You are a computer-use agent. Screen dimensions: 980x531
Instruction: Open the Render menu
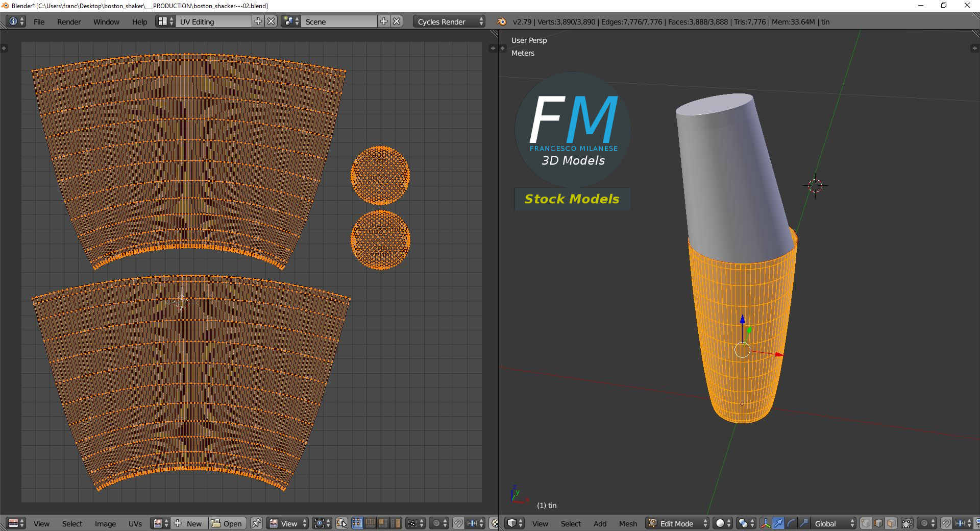[69, 21]
